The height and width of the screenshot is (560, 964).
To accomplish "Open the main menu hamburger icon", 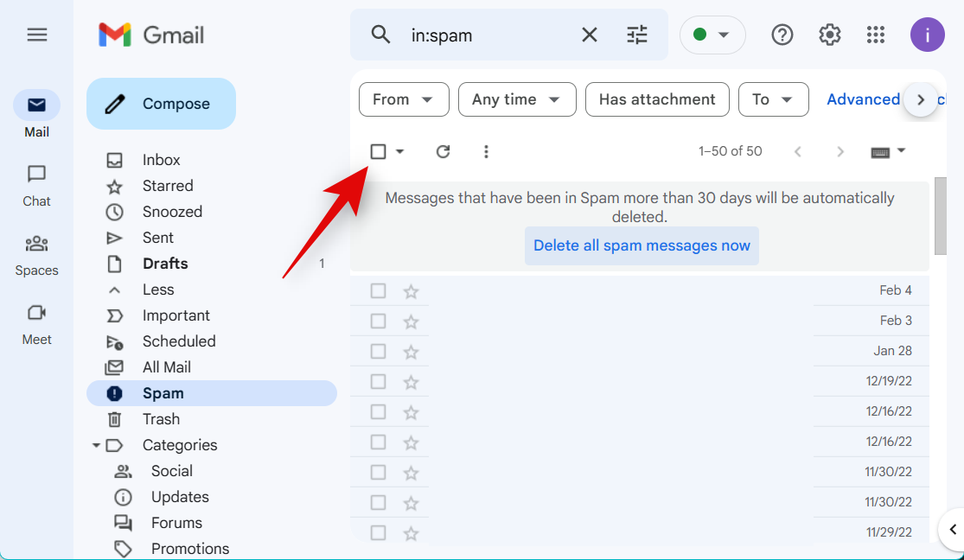I will [37, 35].
